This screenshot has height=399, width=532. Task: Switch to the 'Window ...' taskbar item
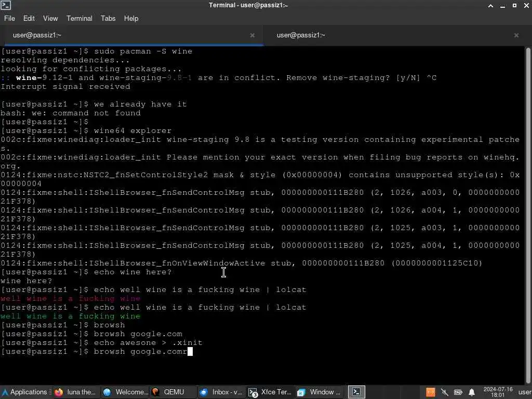click(319, 392)
